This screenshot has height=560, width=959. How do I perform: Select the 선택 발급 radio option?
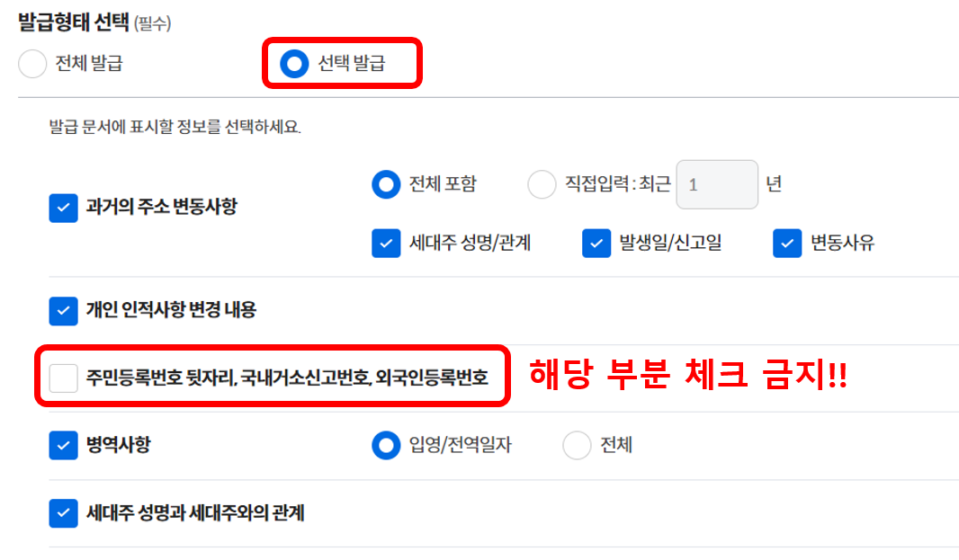tap(294, 64)
